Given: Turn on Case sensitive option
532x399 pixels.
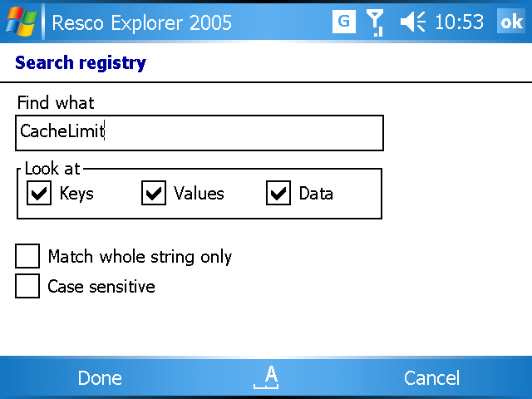Looking at the screenshot, I should click(x=27, y=286).
